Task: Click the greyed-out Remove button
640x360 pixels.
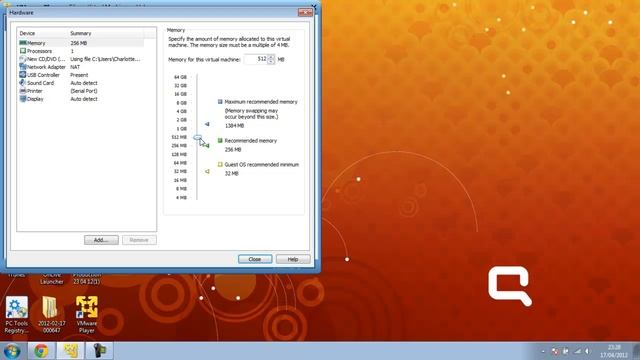Action: (139, 240)
